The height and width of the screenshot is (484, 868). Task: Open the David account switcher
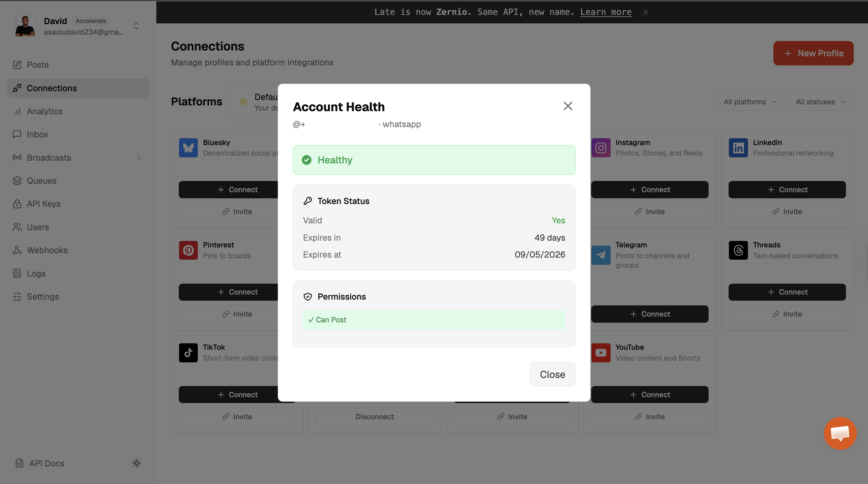point(136,26)
